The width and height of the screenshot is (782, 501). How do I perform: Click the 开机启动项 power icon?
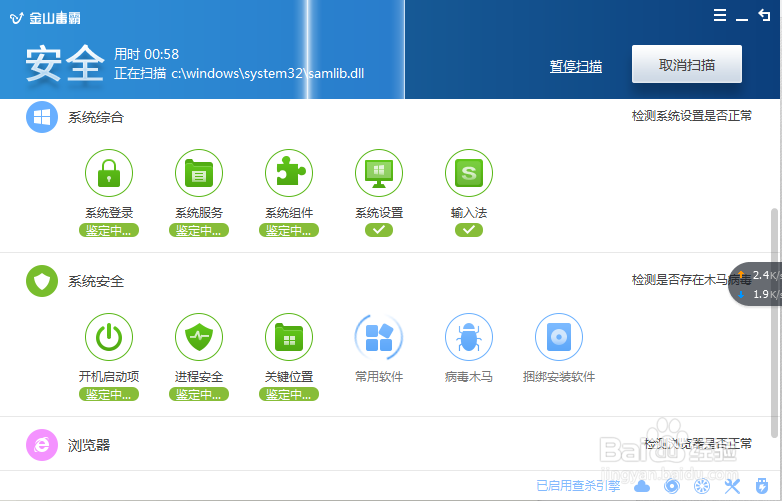coord(109,337)
